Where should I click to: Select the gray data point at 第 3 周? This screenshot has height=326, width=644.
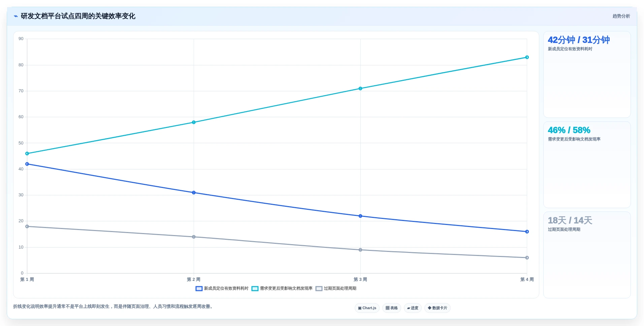pyautogui.click(x=360, y=250)
